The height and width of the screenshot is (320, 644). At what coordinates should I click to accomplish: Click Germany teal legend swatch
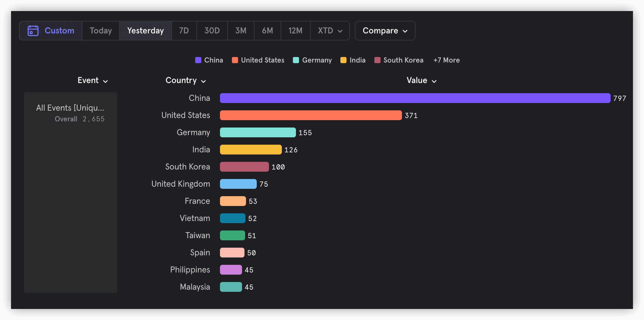[296, 60]
